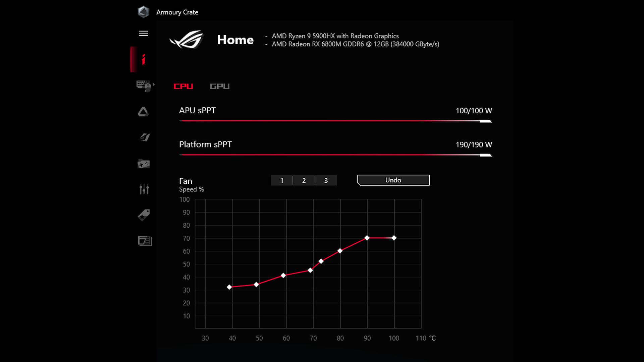Image resolution: width=644 pixels, height=362 pixels.
Task: Open the Featured deals tag icon
Action: click(x=144, y=215)
